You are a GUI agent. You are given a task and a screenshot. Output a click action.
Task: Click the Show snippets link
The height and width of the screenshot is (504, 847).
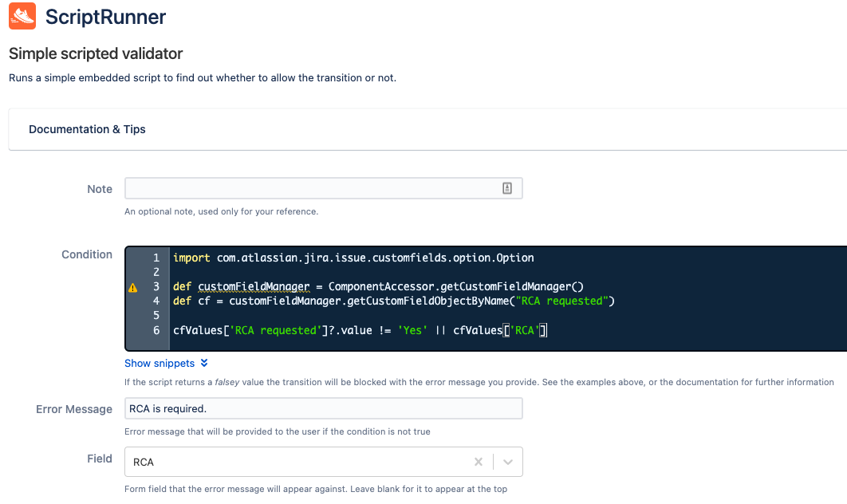tap(159, 363)
